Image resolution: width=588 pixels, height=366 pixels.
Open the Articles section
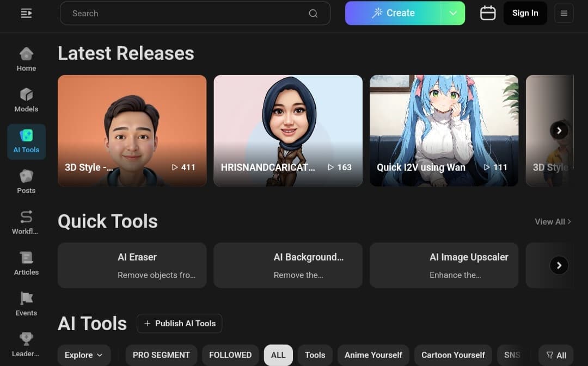click(26, 262)
